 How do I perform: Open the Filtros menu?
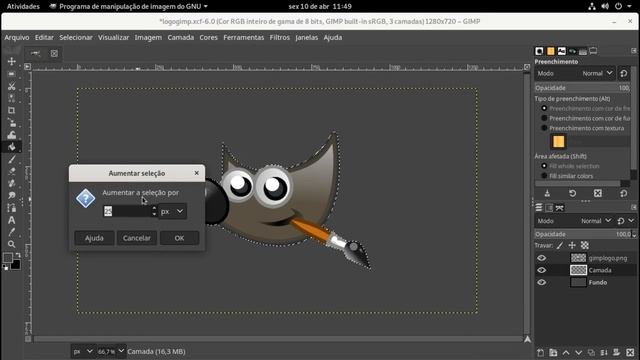[280, 38]
